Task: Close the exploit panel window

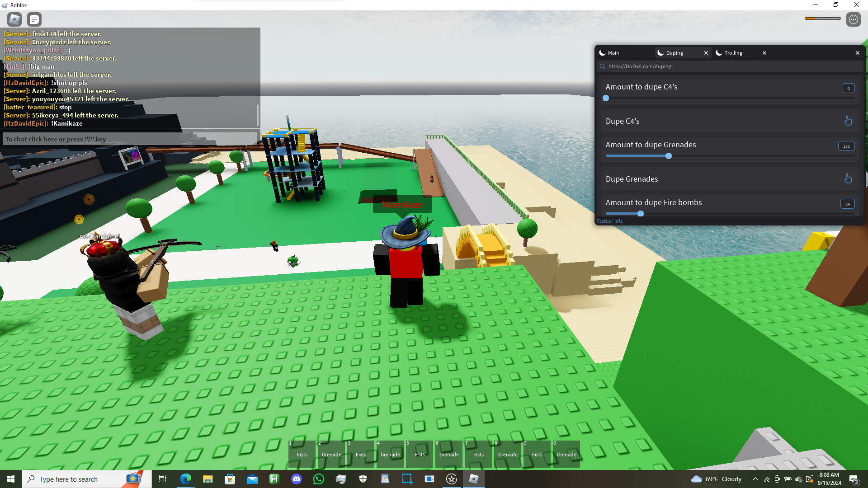Action: click(858, 53)
